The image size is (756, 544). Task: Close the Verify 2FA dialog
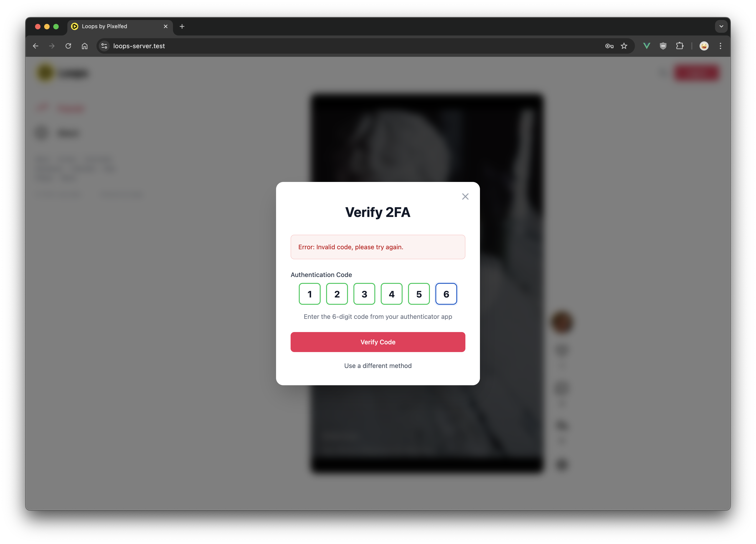(465, 196)
